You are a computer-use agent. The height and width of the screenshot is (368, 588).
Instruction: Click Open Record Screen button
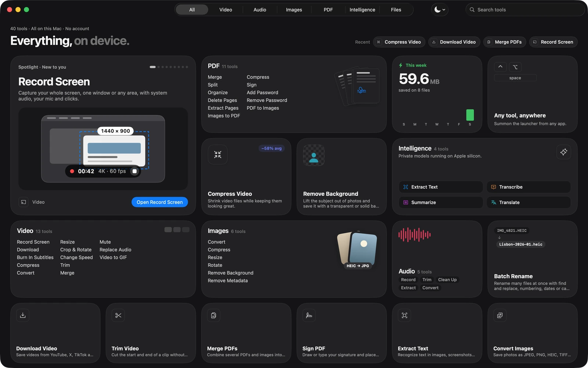click(x=159, y=202)
